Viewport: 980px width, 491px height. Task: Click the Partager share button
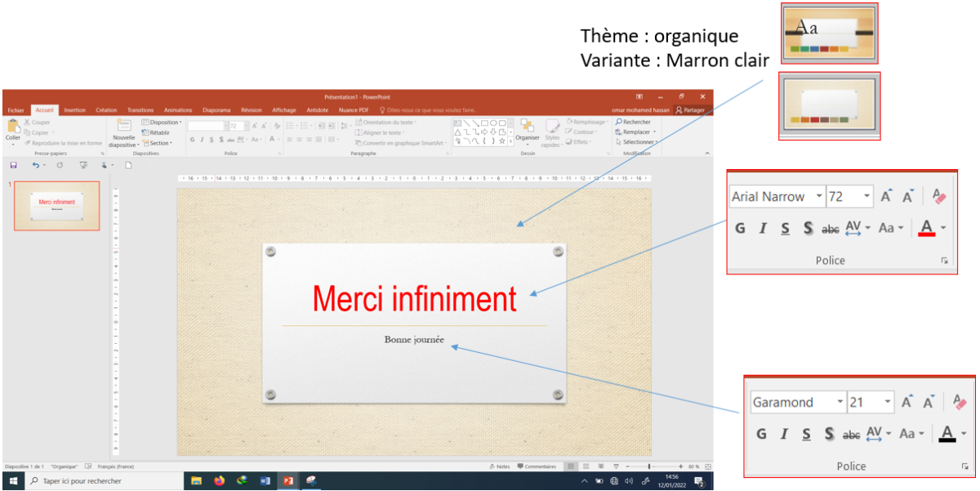coord(690,109)
